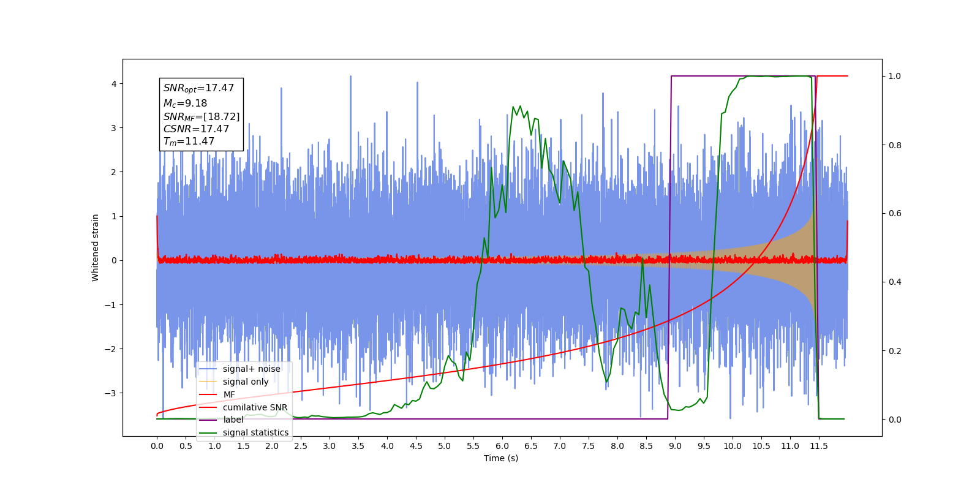Click the right y-axis tick label 0.6
This screenshot has height=490, width=980.
coord(895,213)
